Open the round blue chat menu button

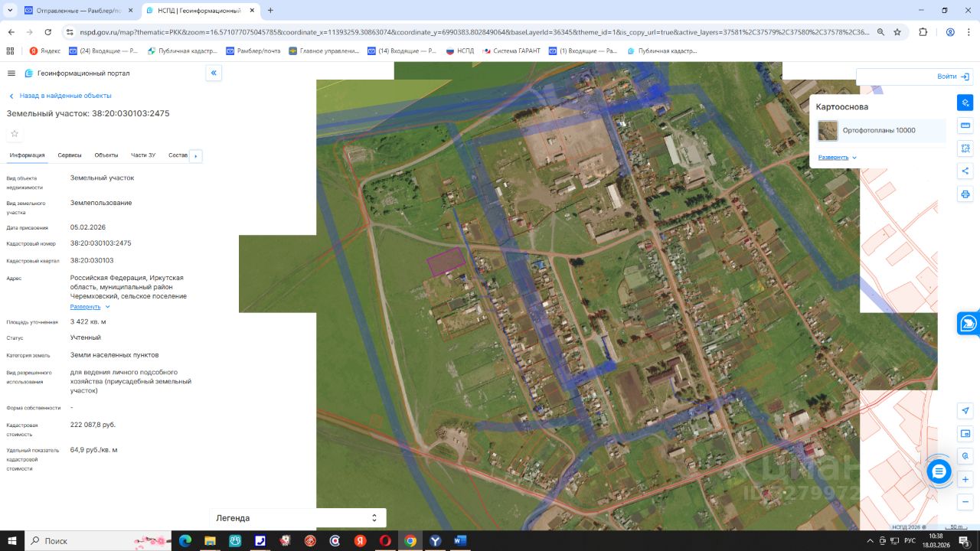coord(939,471)
